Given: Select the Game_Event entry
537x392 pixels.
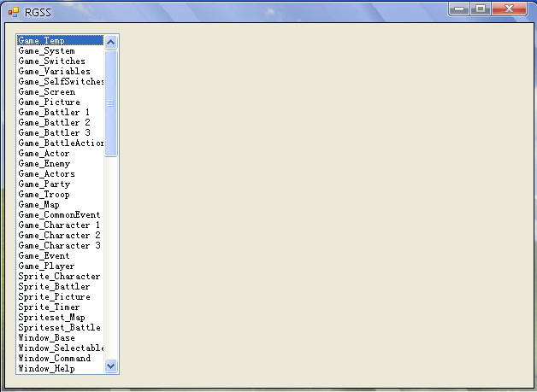Looking at the screenshot, I should (60, 256).
